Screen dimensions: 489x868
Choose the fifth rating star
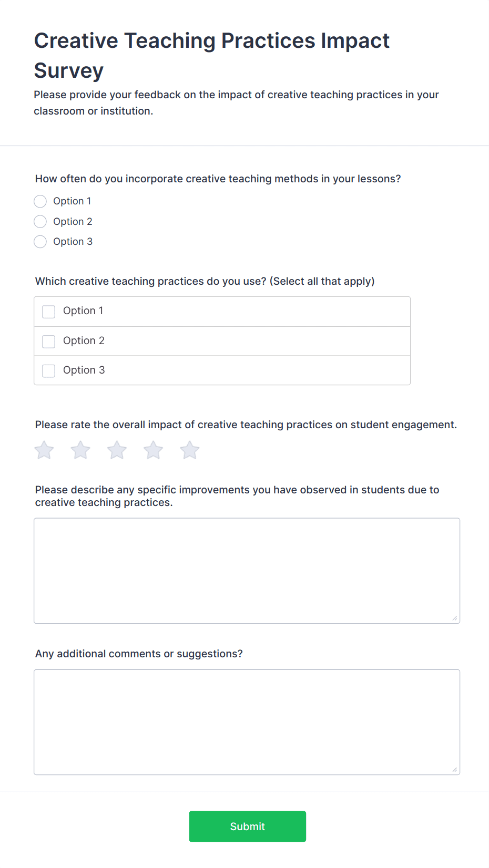click(189, 450)
